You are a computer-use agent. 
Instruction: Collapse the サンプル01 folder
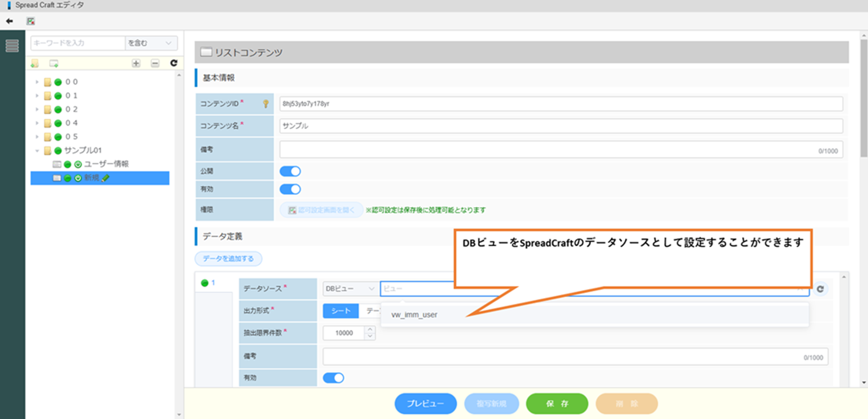coord(37,151)
